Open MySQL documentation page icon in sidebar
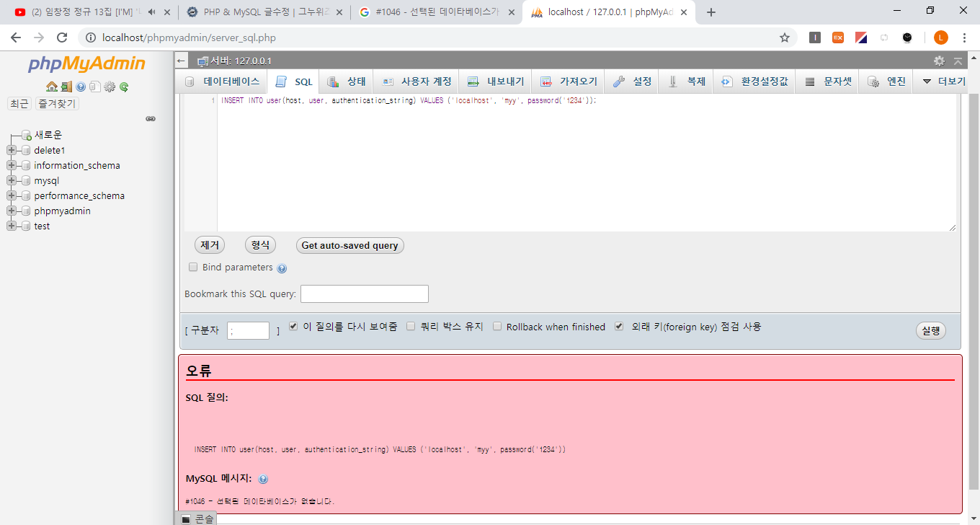 95,87
